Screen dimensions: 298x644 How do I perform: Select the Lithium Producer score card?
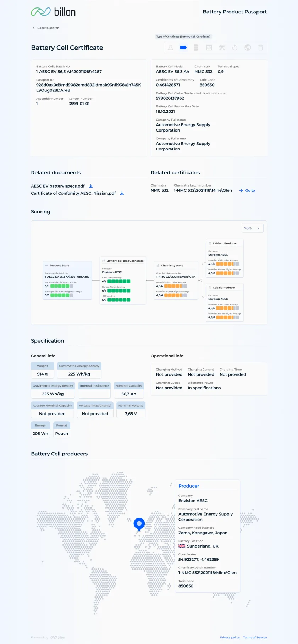[x=225, y=258]
